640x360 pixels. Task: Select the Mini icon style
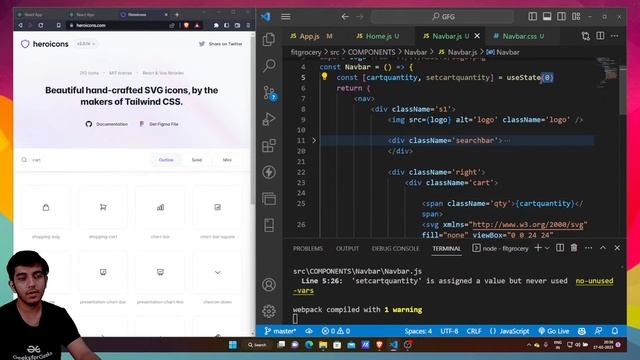click(x=227, y=160)
